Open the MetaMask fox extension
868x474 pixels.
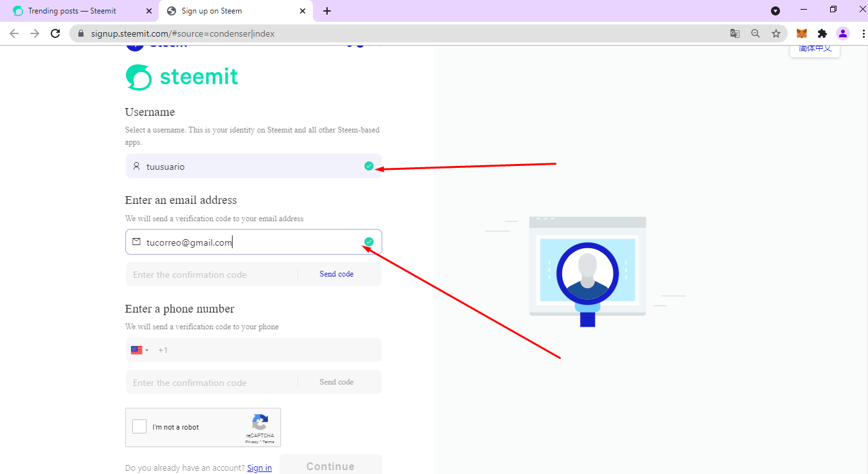click(x=802, y=33)
